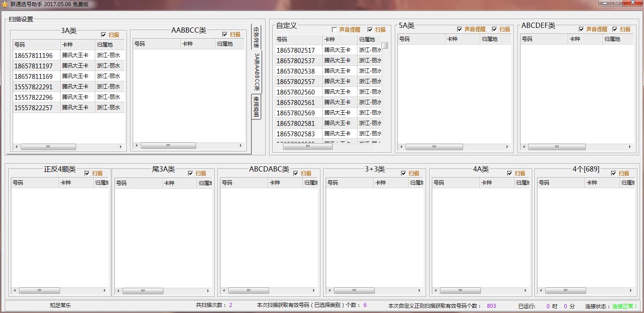Disable 声音提醒 for ABCDEF类

581,29
